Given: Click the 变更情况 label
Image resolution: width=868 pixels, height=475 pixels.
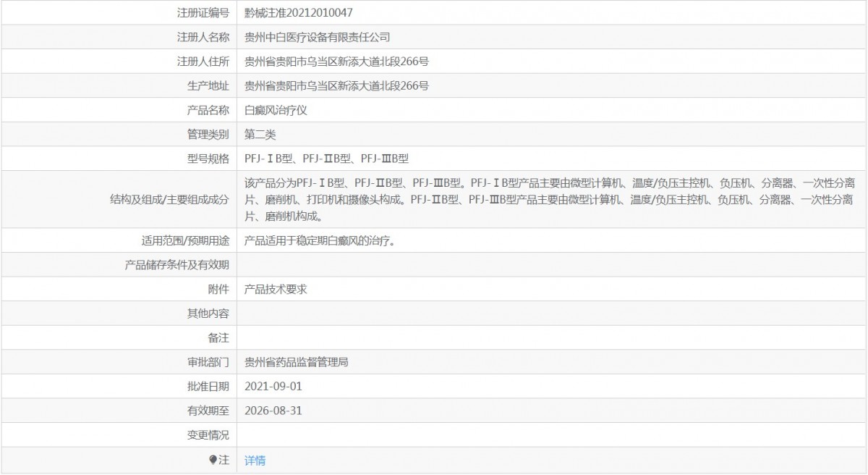Looking at the screenshot, I should 208,435.
